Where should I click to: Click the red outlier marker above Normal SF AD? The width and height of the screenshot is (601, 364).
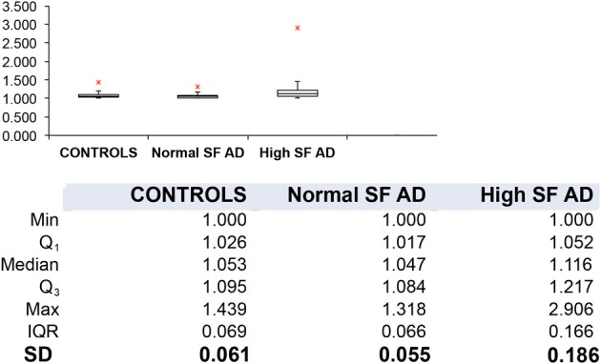(197, 87)
